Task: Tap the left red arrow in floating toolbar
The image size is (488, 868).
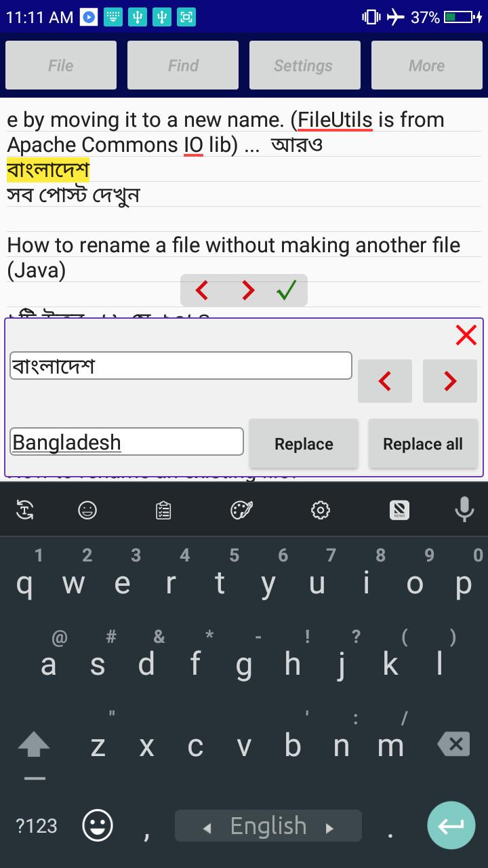Action: 201,290
